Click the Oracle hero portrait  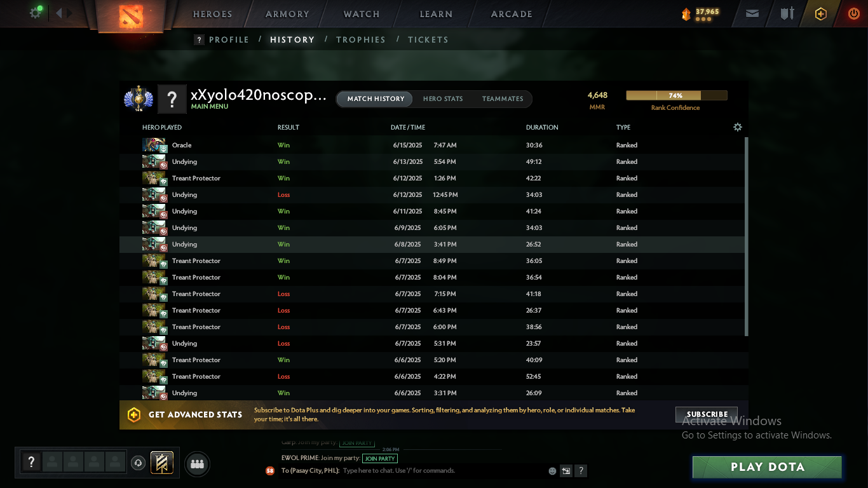[154, 145]
